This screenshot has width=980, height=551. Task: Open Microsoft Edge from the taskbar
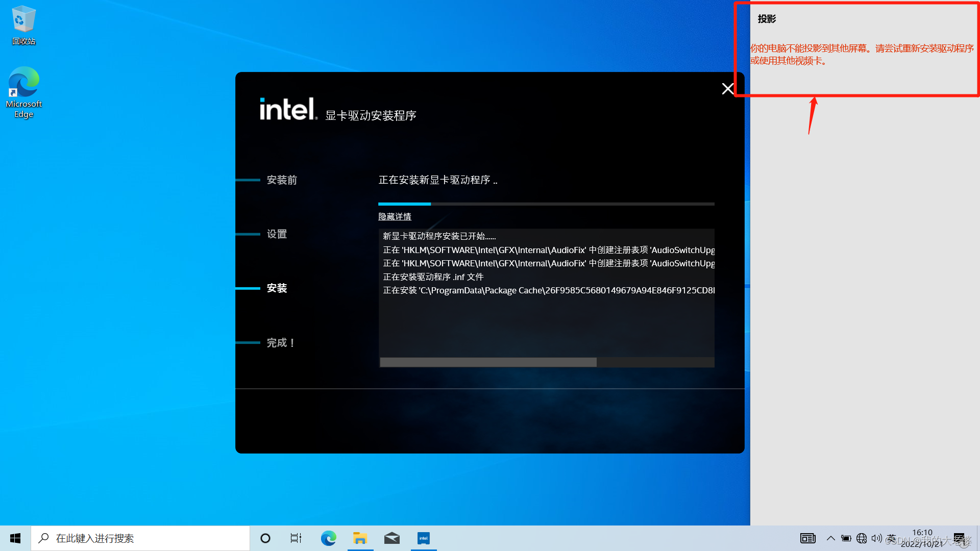[x=328, y=538]
